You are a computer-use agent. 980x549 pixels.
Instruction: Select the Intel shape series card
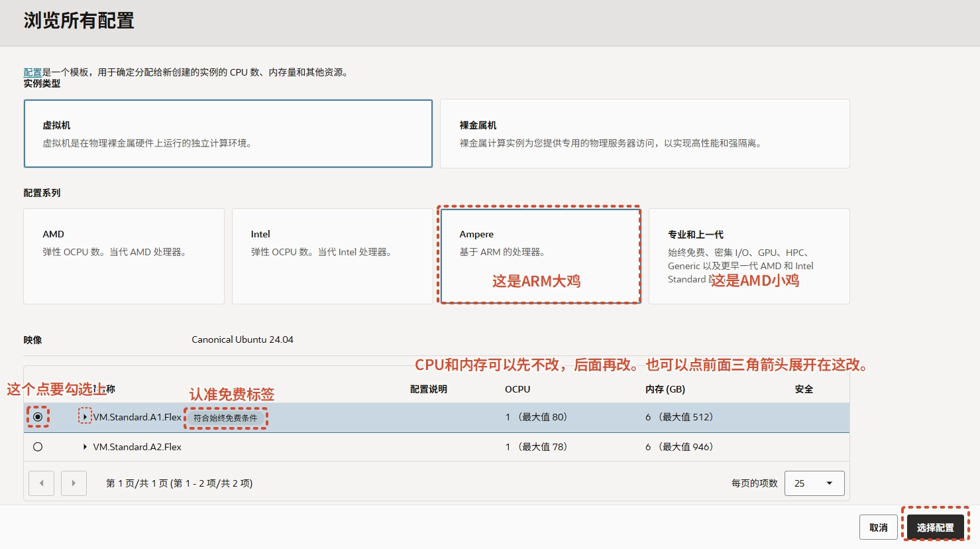(333, 256)
